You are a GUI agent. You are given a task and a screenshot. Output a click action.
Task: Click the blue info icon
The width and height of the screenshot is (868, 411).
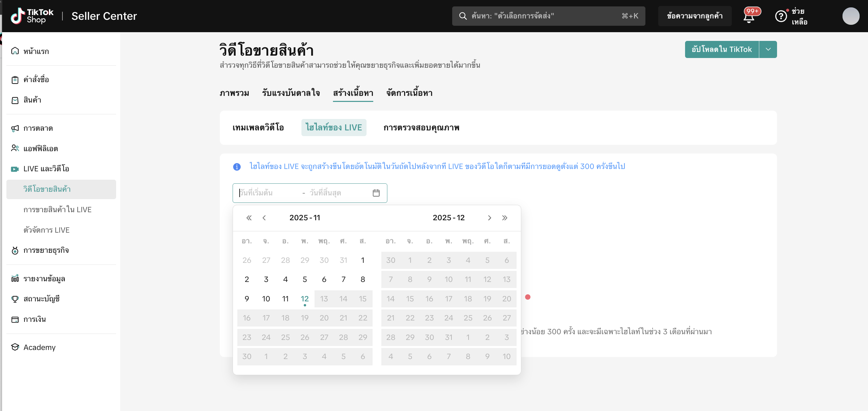click(237, 167)
